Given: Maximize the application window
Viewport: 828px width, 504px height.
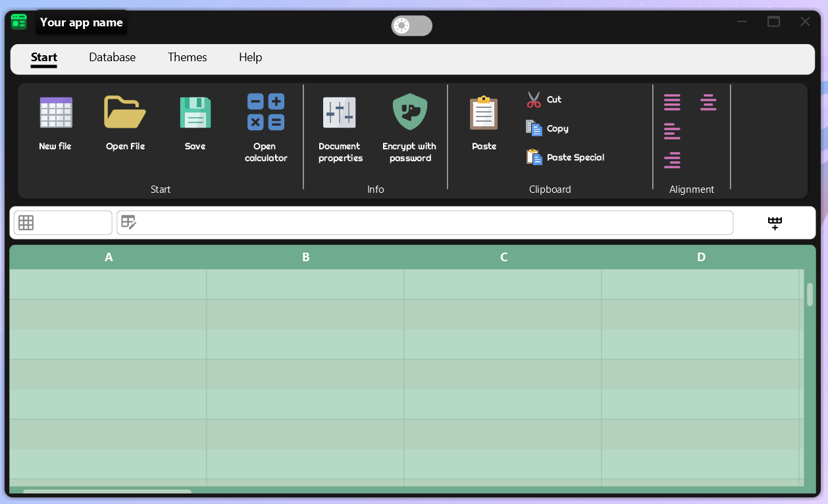Looking at the screenshot, I should click(774, 22).
